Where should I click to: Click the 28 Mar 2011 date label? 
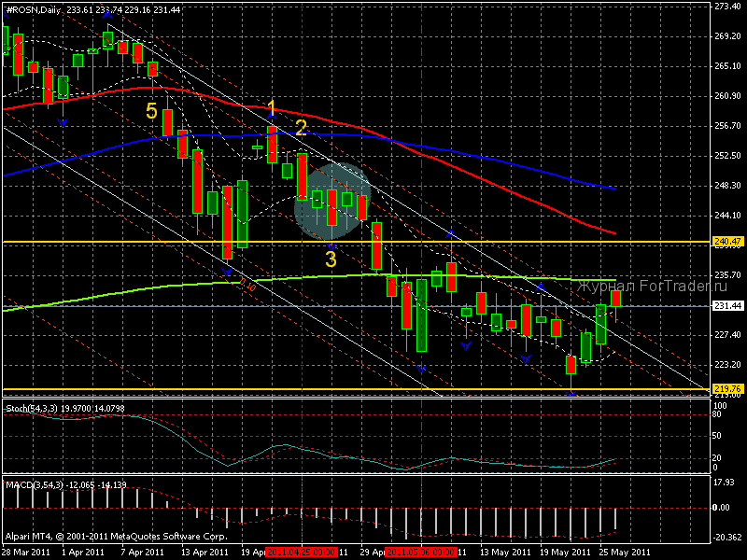click(28, 552)
